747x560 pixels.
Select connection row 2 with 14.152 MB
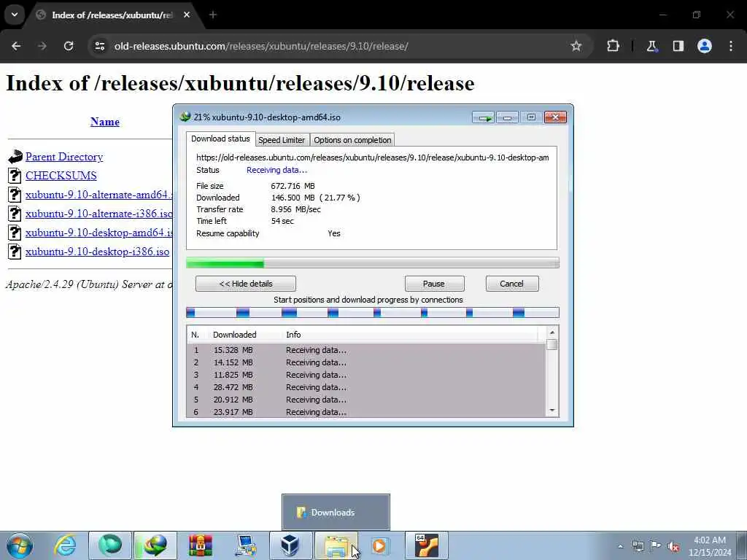coord(366,362)
